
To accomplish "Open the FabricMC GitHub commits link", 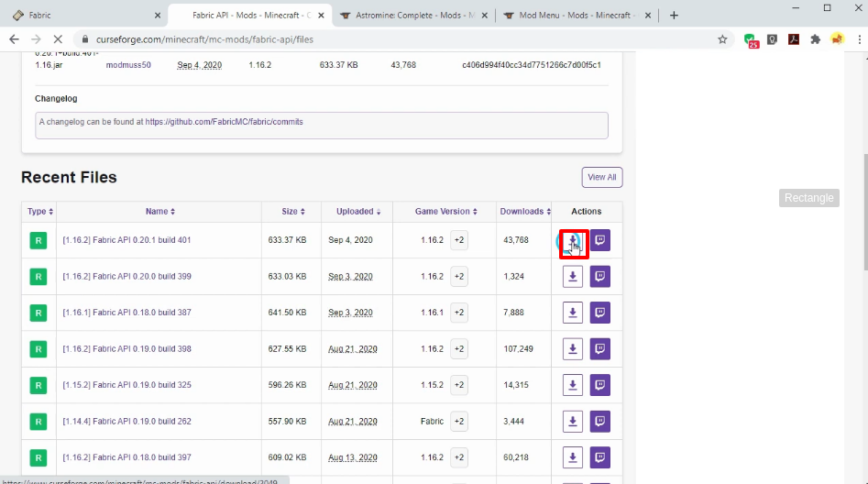I will 225,122.
